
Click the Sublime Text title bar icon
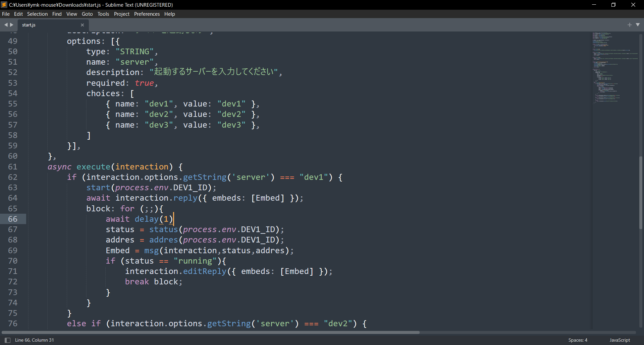(x=4, y=5)
